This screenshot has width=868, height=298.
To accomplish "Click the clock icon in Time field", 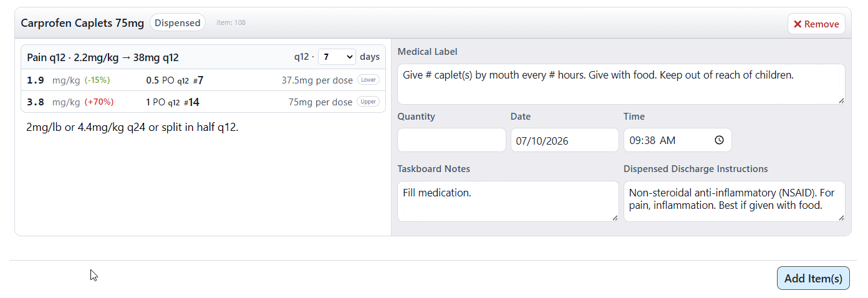I will tap(719, 140).
